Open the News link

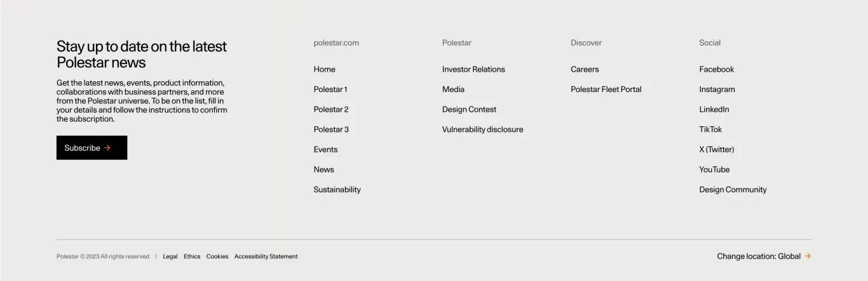coord(323,169)
